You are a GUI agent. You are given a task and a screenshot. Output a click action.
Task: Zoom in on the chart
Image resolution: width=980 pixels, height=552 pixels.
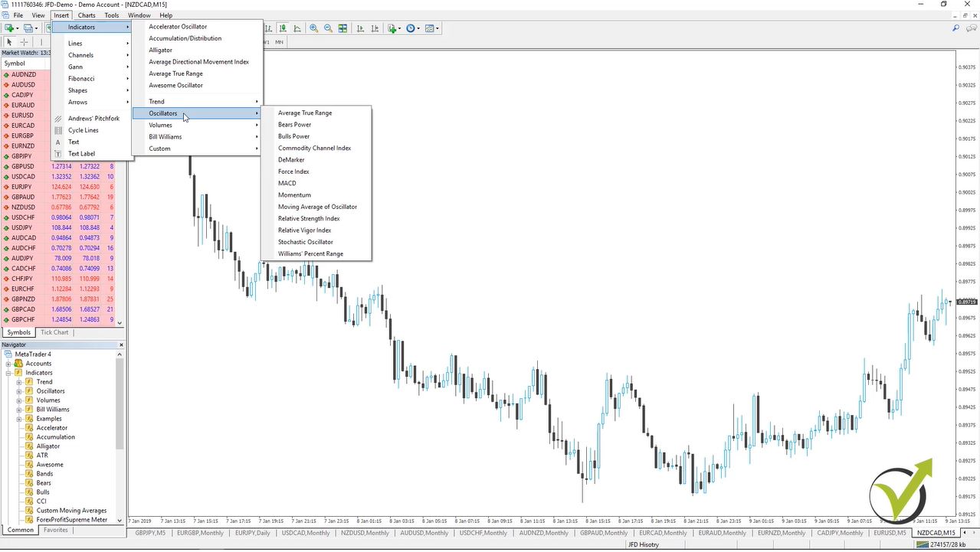click(313, 28)
